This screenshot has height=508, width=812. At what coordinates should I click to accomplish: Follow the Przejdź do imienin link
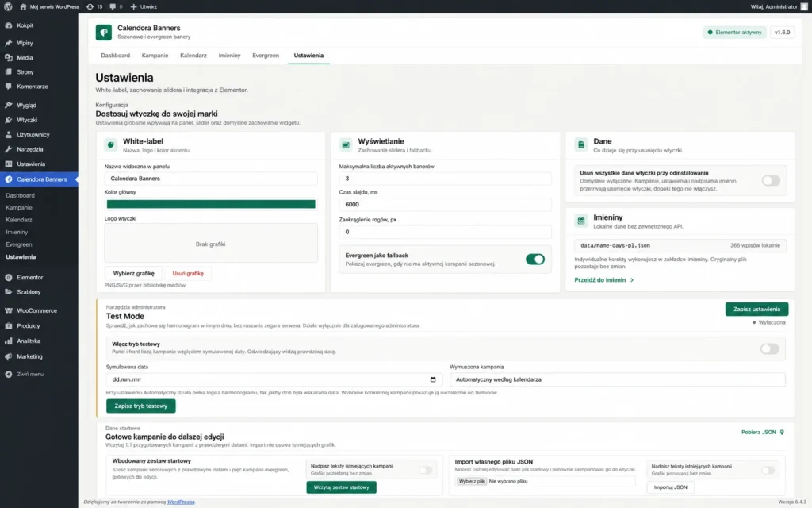(603, 280)
